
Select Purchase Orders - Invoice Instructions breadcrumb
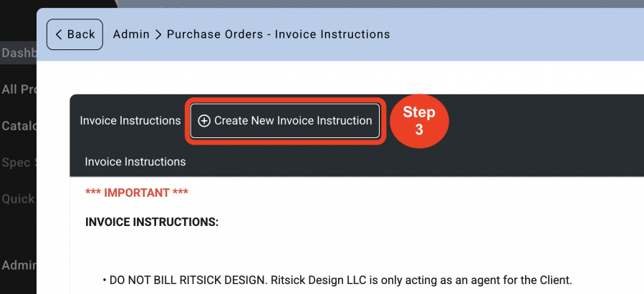278,34
